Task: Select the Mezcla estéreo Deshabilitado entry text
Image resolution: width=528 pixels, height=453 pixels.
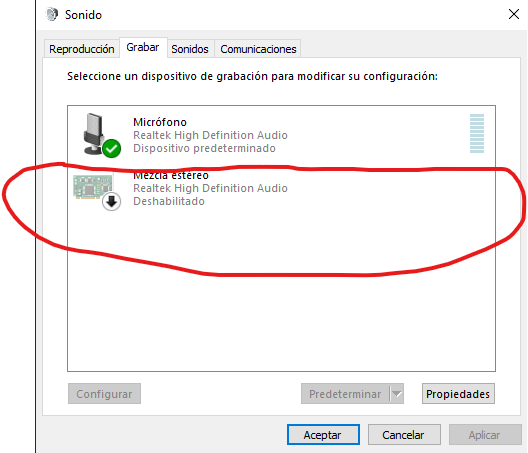Action: tap(169, 201)
